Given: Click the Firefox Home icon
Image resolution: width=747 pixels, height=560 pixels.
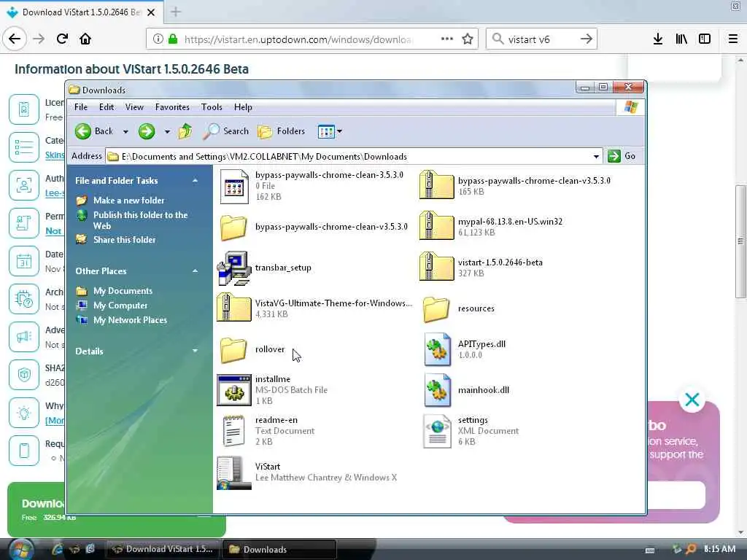Looking at the screenshot, I should [85, 39].
